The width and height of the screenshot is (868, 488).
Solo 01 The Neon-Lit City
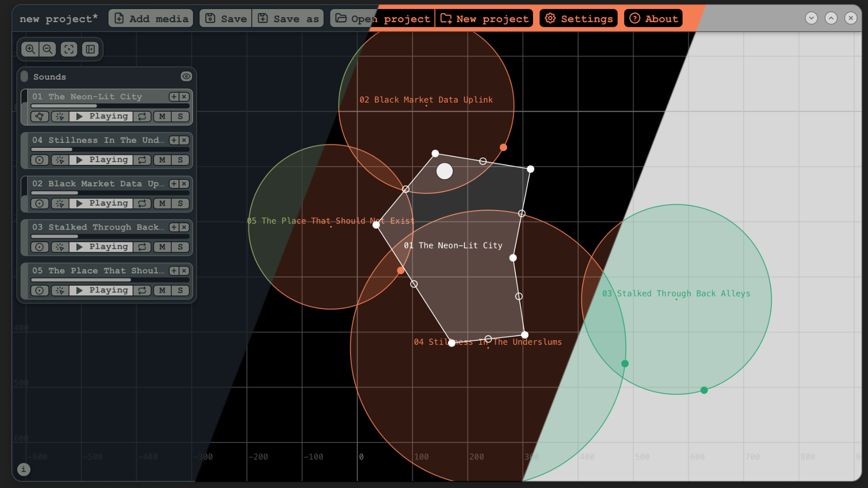pos(180,117)
